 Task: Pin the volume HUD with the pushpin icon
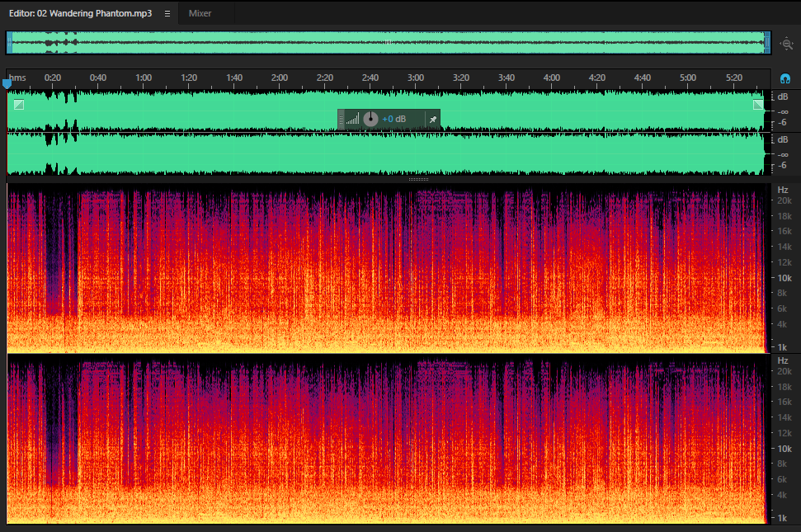[x=433, y=120]
